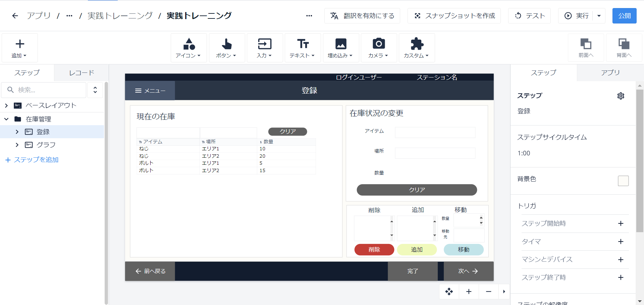Zoom out with the minus icon
Screen dimensions: 644x305
coord(489,292)
